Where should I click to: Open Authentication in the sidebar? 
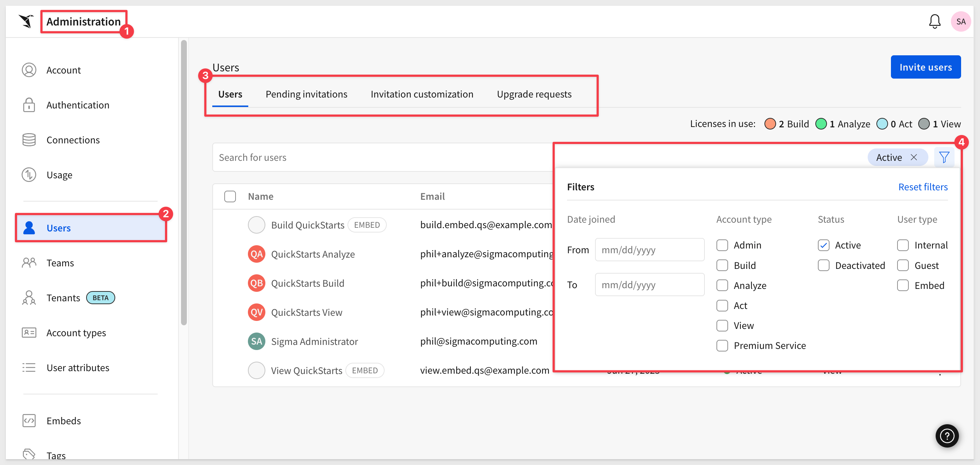(x=78, y=105)
